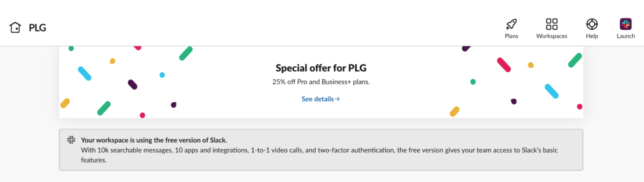Click the Plans text label
This screenshot has width=644, height=182.
point(511,36)
